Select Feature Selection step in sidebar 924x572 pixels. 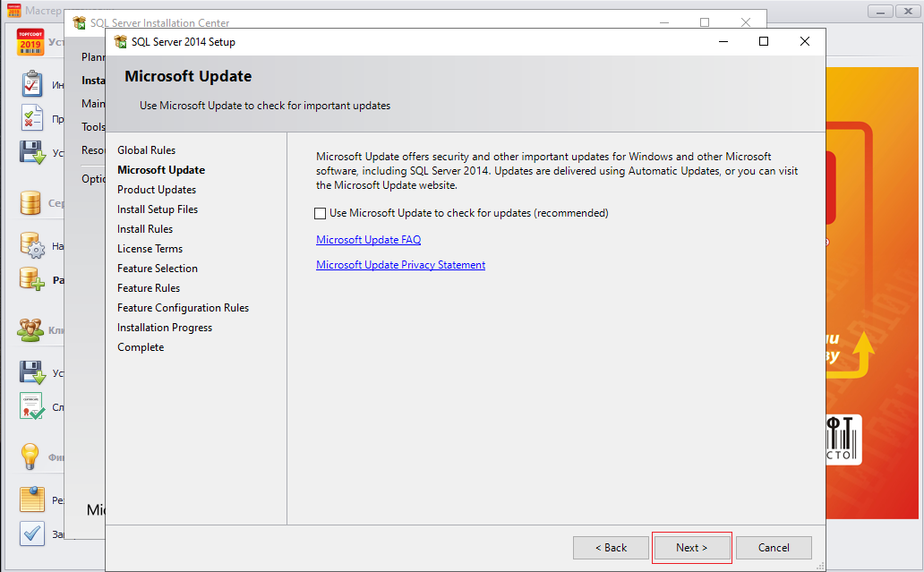158,269
